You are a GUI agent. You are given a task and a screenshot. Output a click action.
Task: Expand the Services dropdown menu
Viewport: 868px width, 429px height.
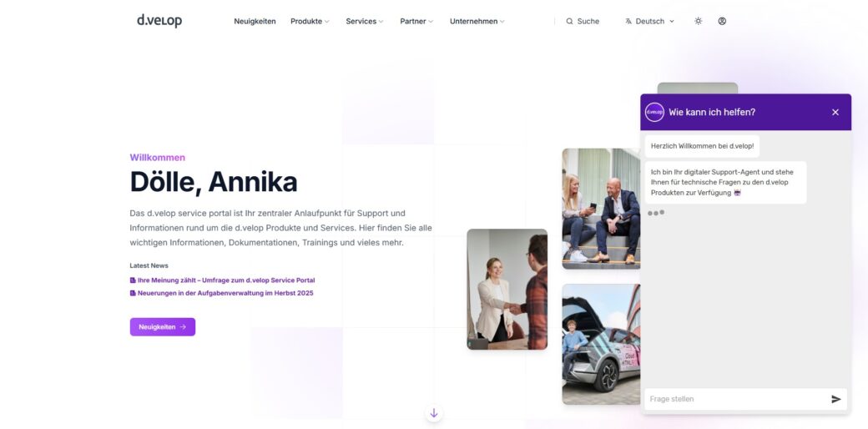364,22
